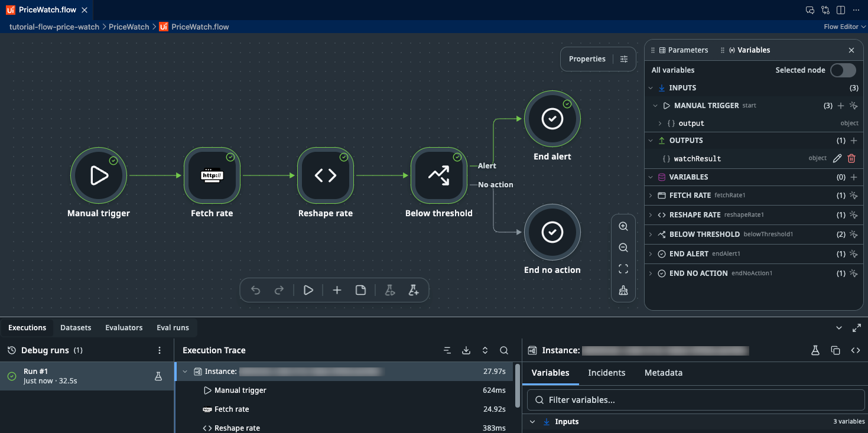Click the flask icon on Run #1
This screenshot has width=868, height=433.
[x=158, y=376]
